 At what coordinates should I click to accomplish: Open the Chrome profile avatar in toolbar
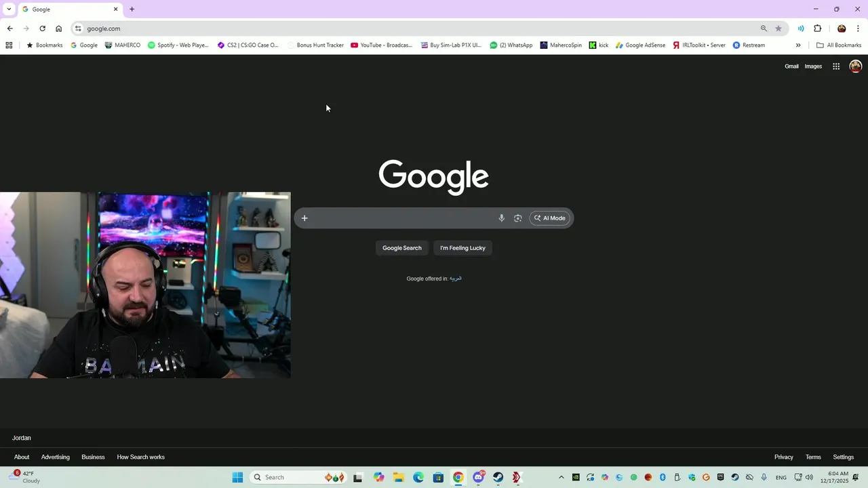pyautogui.click(x=842, y=28)
